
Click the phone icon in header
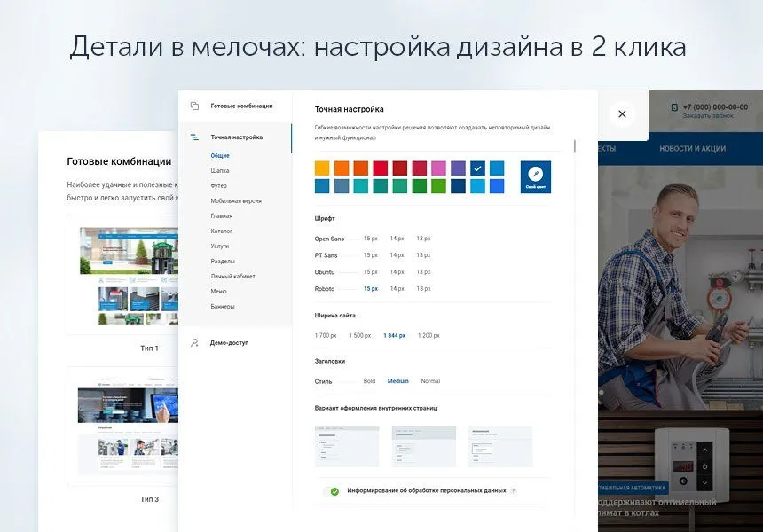[x=674, y=106]
